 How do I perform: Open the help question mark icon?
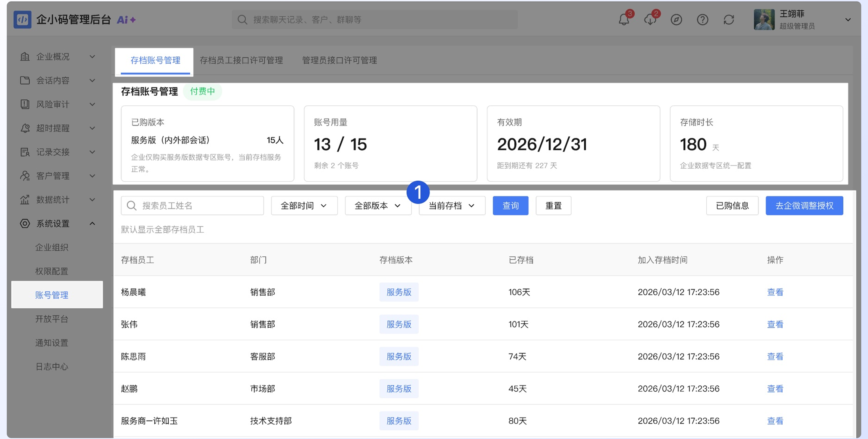[702, 19]
